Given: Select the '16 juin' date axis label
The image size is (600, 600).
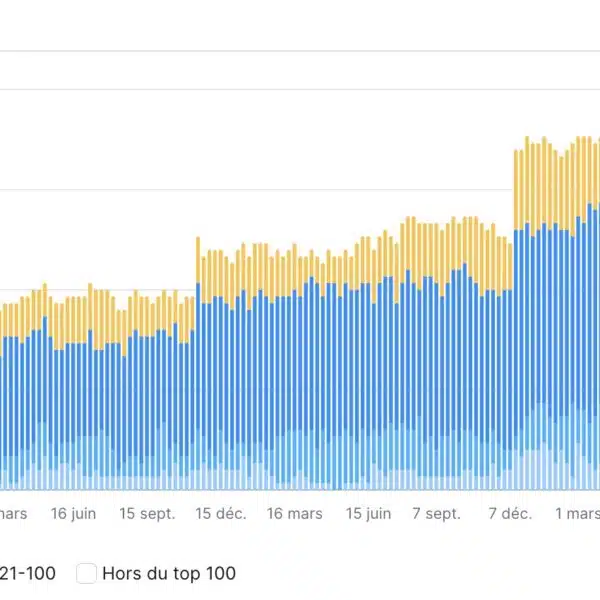Looking at the screenshot, I should 72,513.
